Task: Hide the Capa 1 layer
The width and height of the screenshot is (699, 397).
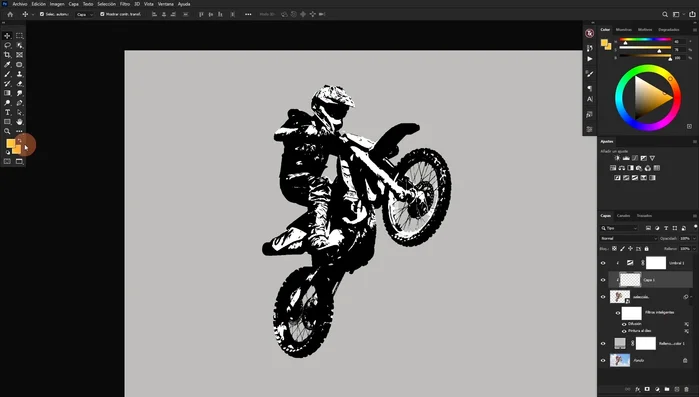Action: [603, 280]
